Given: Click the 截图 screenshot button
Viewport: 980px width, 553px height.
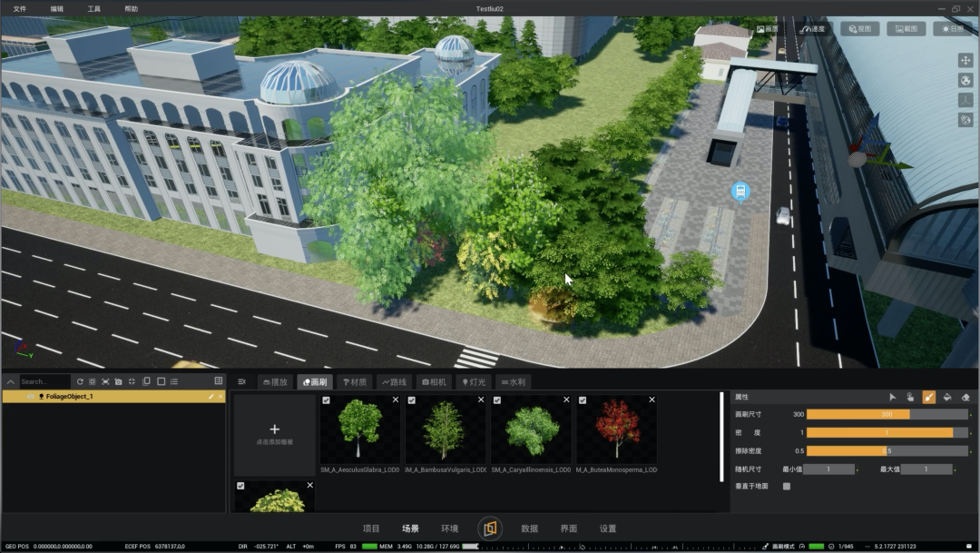Looking at the screenshot, I should pyautogui.click(x=906, y=29).
